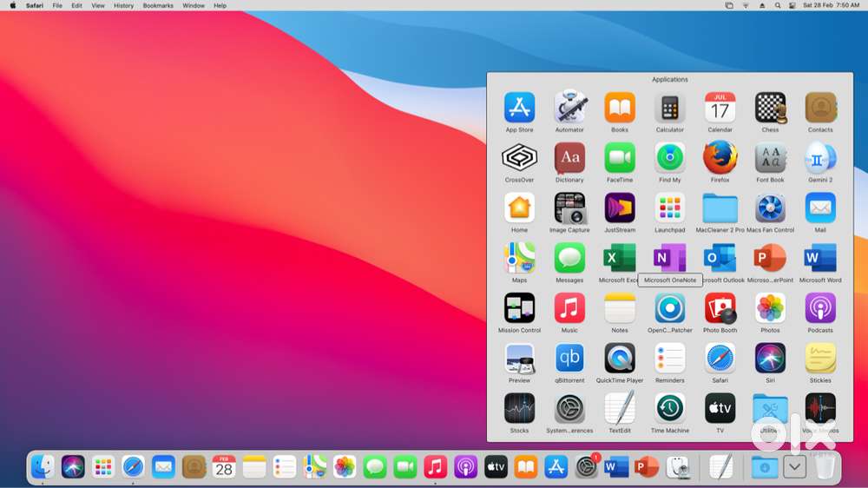Open the CrossOver app

(x=519, y=158)
